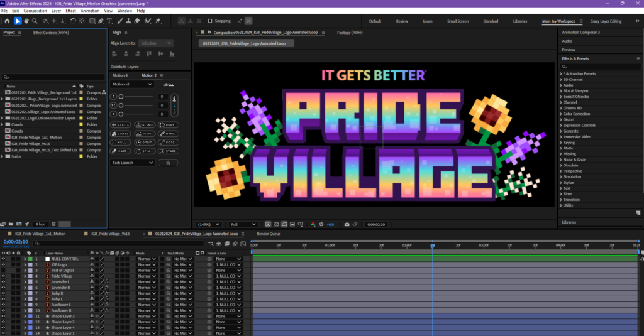The height and width of the screenshot is (336, 644).
Task: Select the Hand tool
Action: point(26,21)
